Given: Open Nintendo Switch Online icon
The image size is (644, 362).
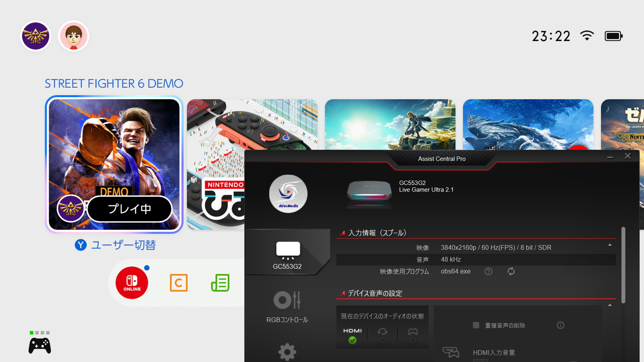Looking at the screenshot, I should coord(132,283).
